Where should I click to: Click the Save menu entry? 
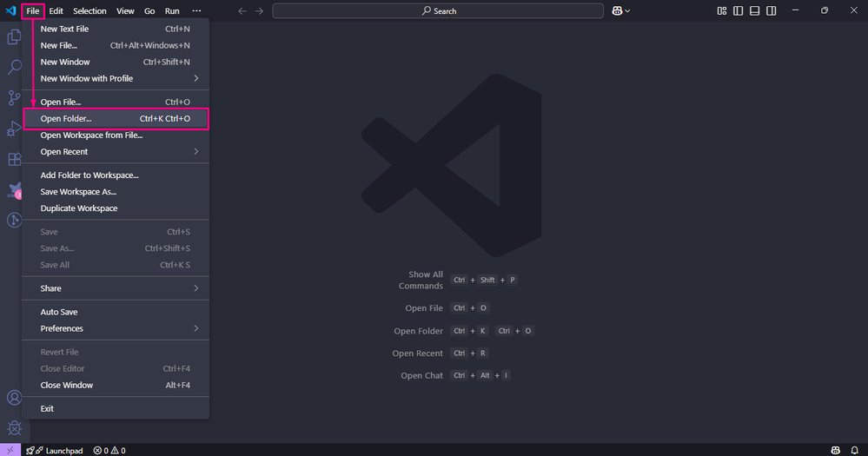click(116, 232)
